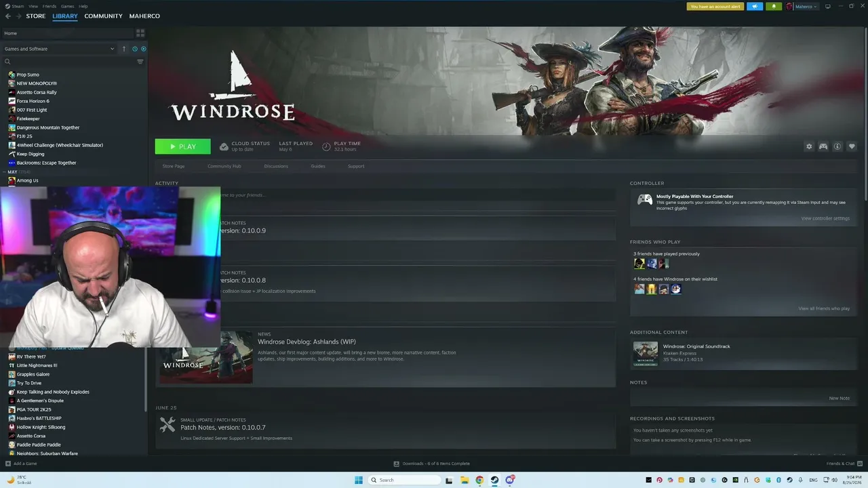Viewport: 868px width, 488px height.
Task: Click the controller support gamepad icon
Action: click(644, 199)
